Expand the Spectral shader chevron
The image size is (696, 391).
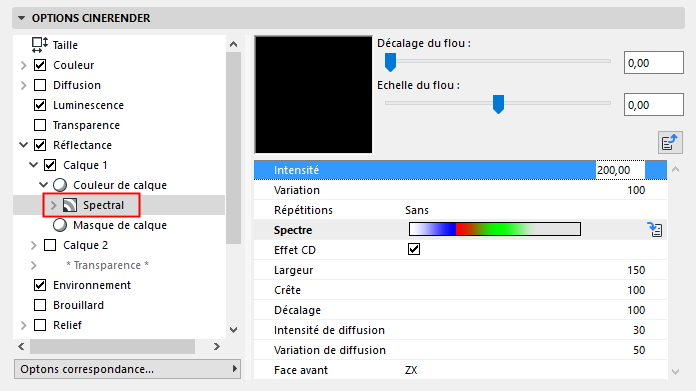[54, 205]
